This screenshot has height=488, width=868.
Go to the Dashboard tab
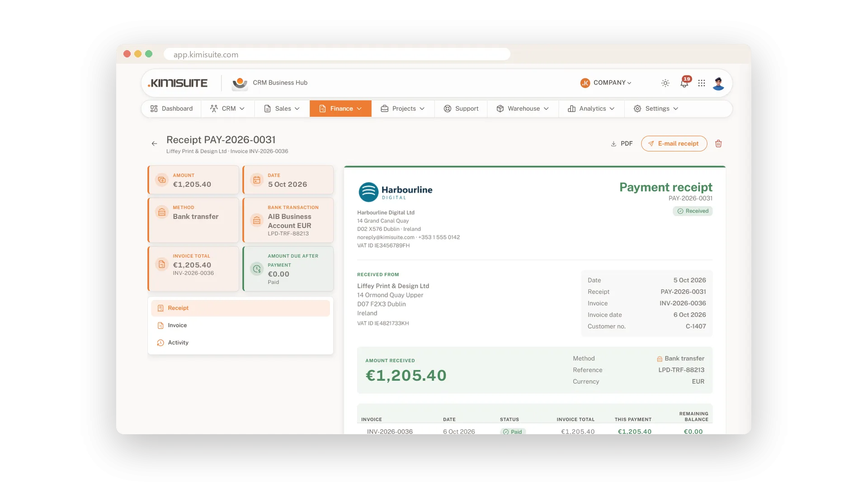pos(171,109)
